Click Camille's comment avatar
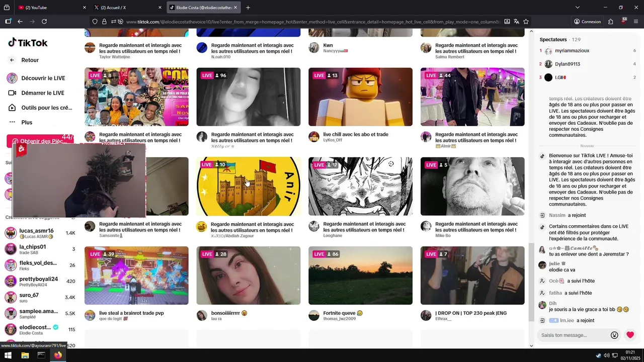The height and width of the screenshot is (362, 644). click(542, 250)
